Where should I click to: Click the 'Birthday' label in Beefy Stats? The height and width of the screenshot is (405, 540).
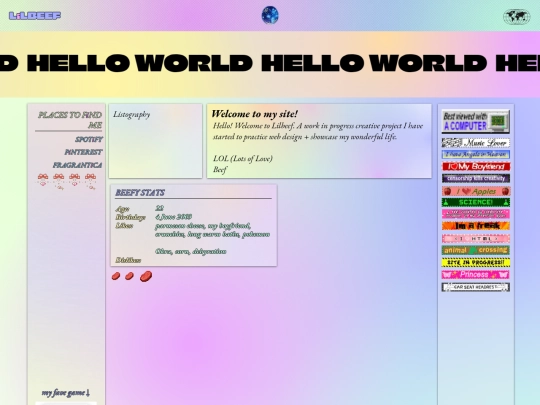(x=130, y=217)
